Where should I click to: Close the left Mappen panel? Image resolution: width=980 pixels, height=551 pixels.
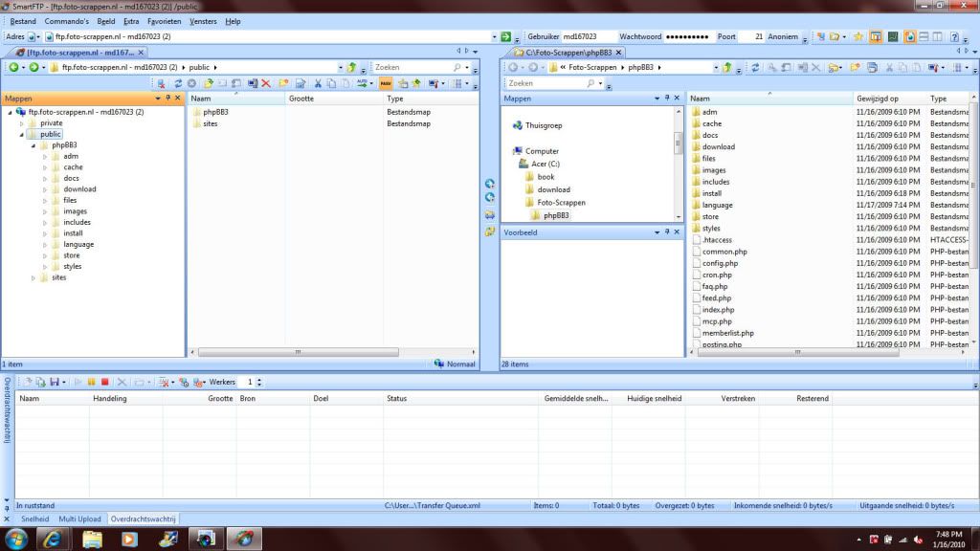[177, 99]
